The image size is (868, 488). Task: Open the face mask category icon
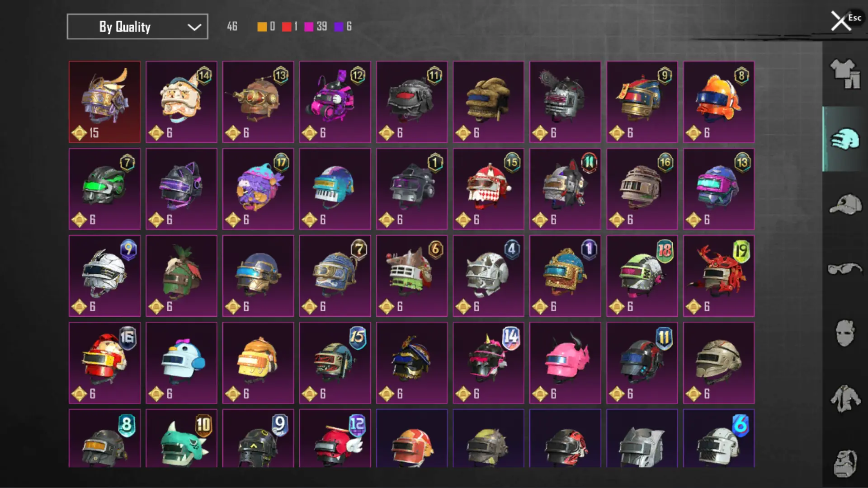tap(845, 333)
